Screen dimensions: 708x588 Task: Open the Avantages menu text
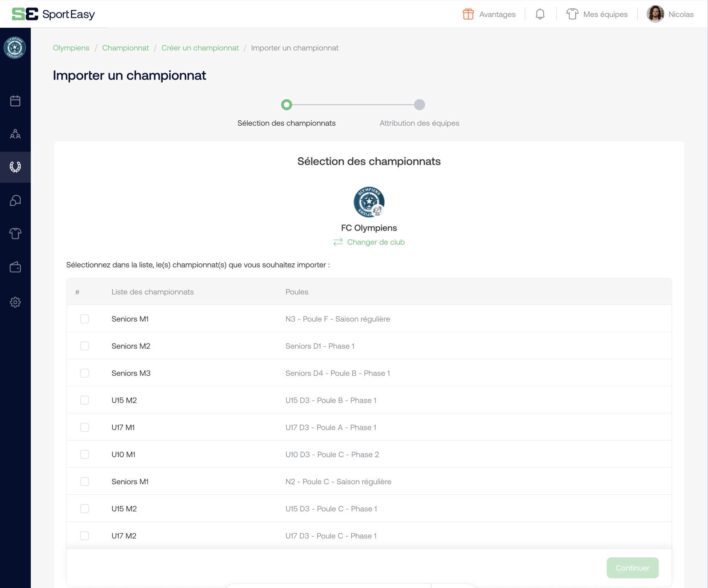(497, 14)
